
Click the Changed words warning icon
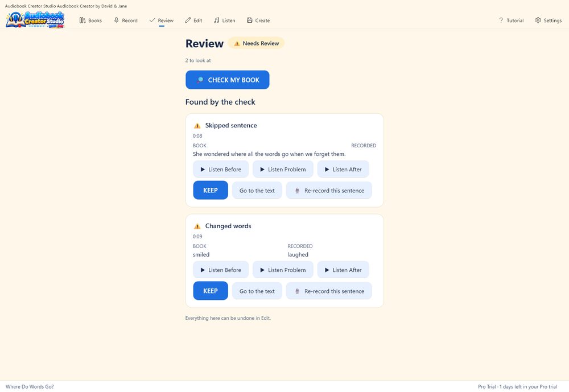pyautogui.click(x=197, y=226)
